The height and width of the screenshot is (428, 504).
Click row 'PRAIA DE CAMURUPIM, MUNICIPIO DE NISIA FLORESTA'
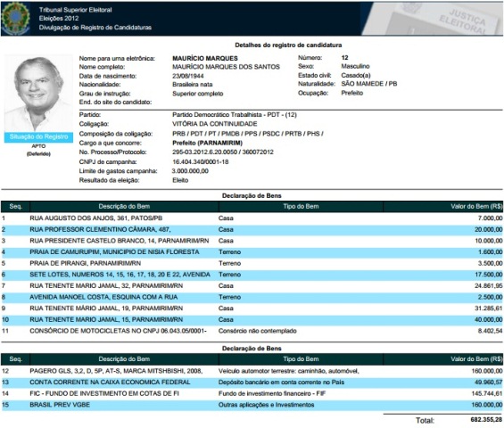[x=252, y=252]
